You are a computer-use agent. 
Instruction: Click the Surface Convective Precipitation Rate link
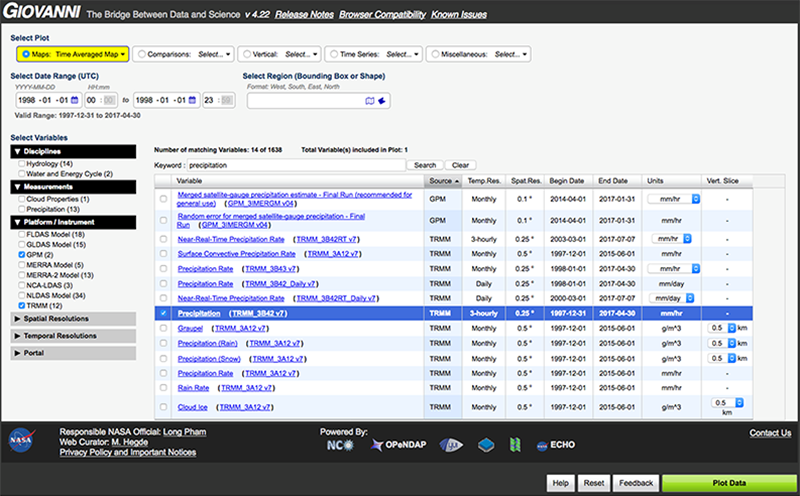click(236, 254)
